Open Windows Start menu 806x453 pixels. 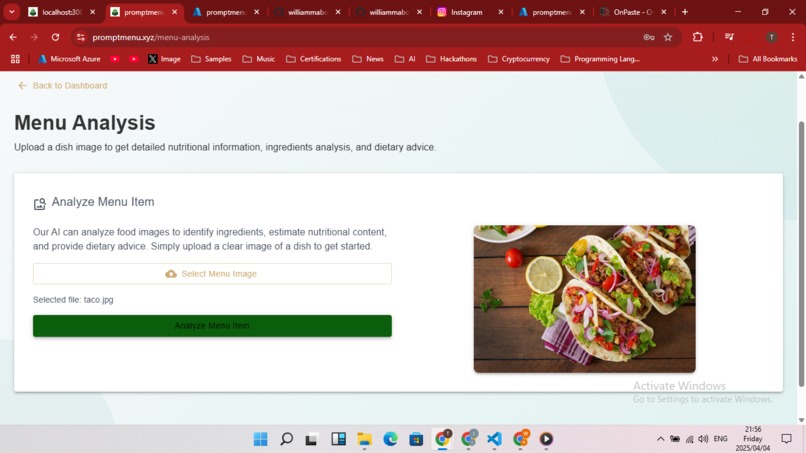[261, 439]
